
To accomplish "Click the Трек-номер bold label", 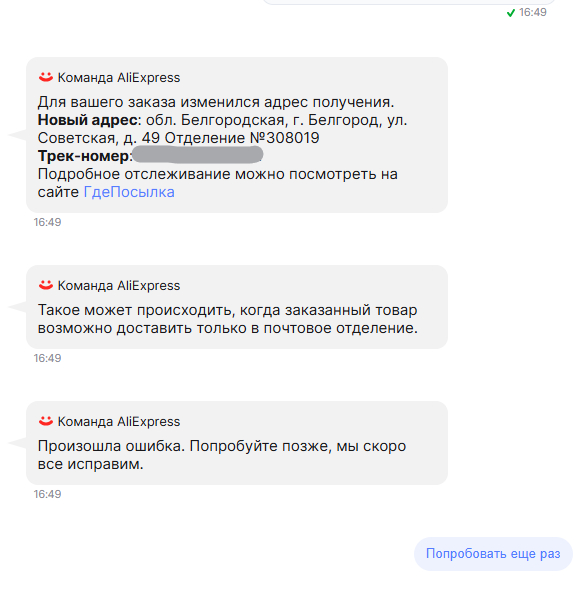I will point(83,156).
